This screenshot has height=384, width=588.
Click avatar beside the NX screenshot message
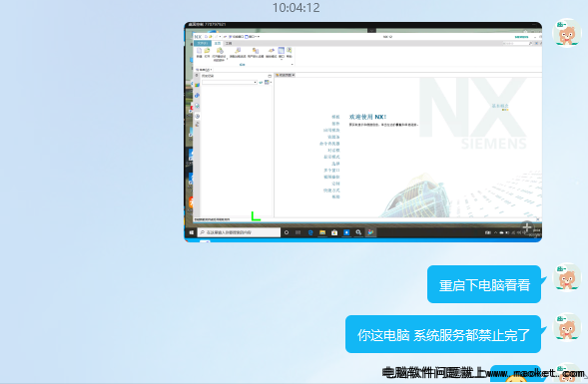pos(567,33)
